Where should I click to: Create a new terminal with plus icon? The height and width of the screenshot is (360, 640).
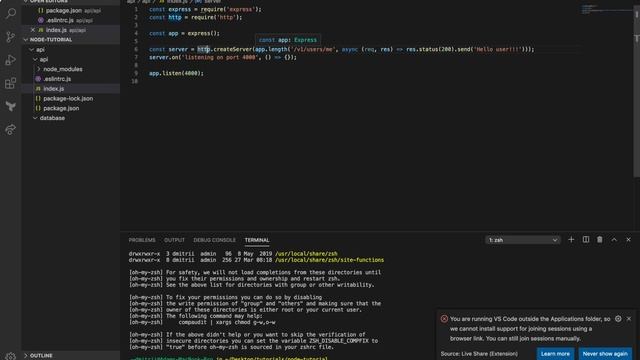[x=571, y=240]
